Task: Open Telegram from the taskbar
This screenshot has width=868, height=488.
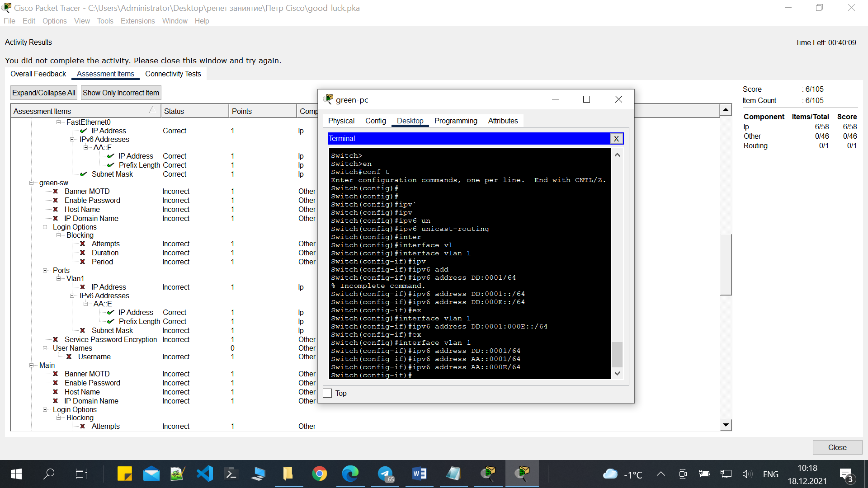Action: pos(386,474)
